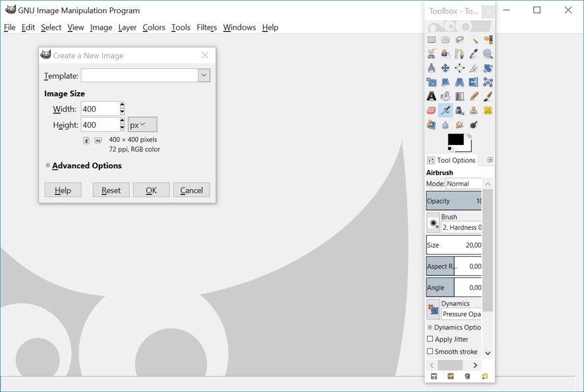
Task: Select the Scale tool
Action: coord(431,82)
